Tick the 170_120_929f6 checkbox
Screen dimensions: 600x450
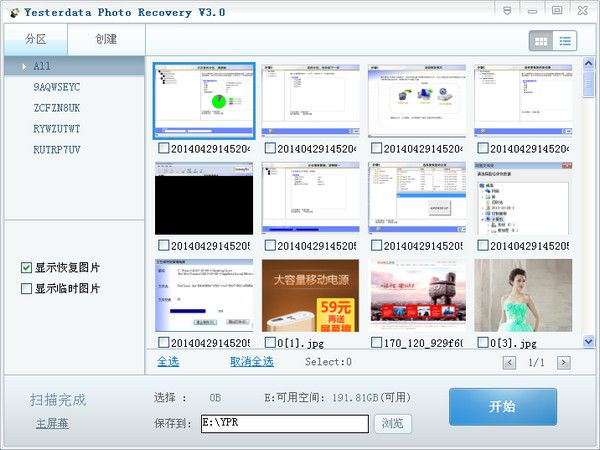[x=377, y=342]
